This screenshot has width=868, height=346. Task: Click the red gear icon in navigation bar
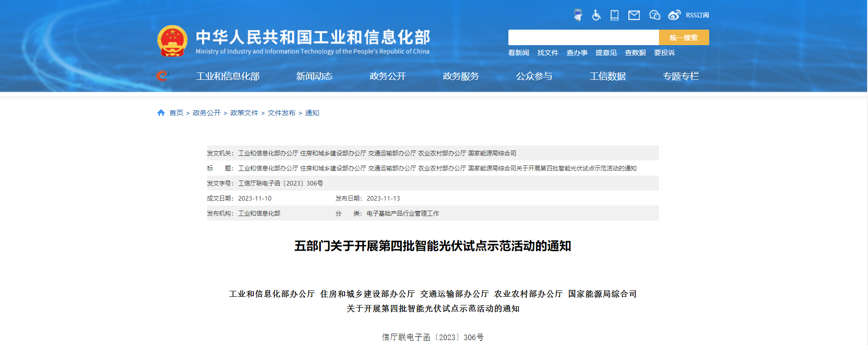pos(162,76)
